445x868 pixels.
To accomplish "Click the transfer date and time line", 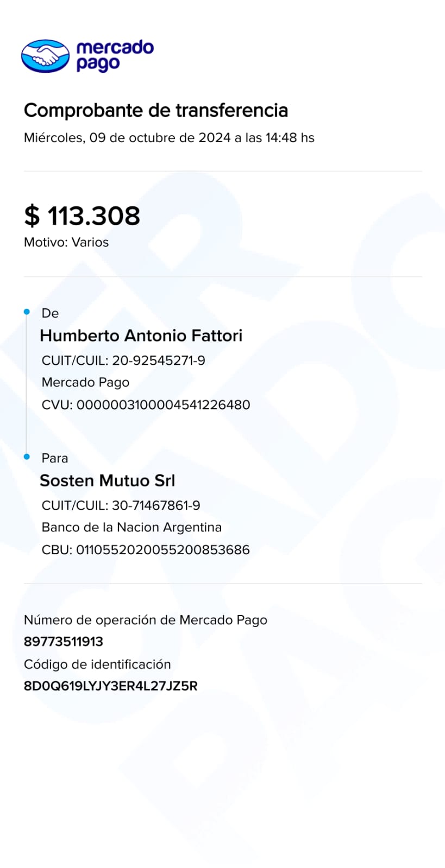I will click(169, 138).
